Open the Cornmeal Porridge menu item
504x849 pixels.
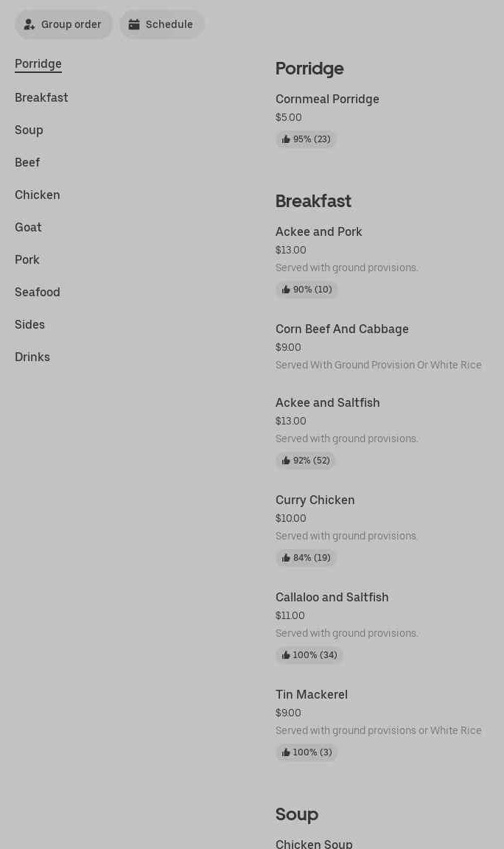pos(327,99)
